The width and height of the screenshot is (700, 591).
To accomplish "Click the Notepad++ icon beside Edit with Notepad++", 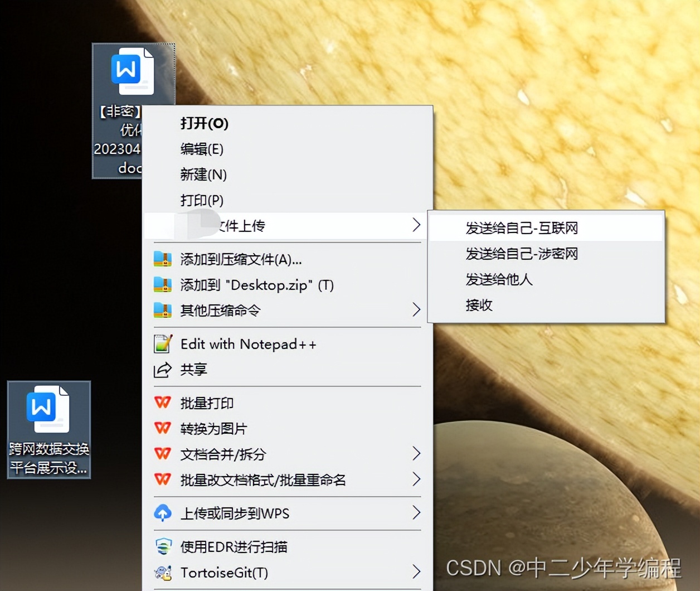I will [163, 343].
